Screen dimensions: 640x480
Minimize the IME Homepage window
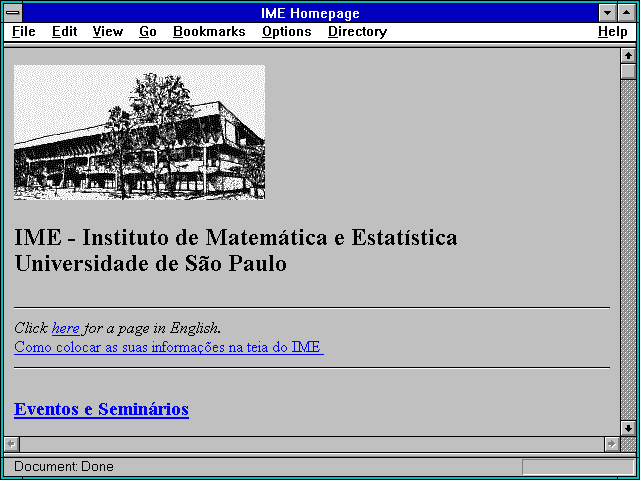pos(607,13)
